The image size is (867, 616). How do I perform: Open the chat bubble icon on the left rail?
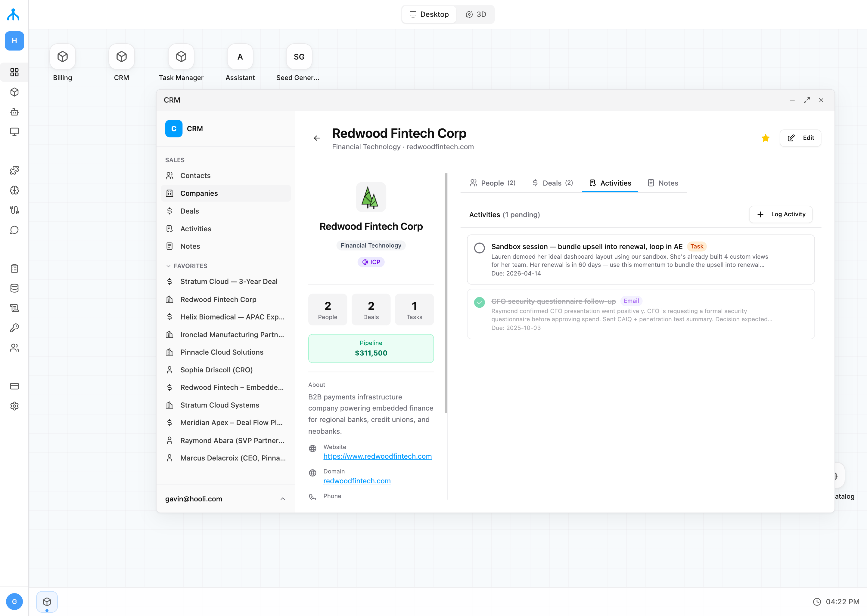[14, 229]
